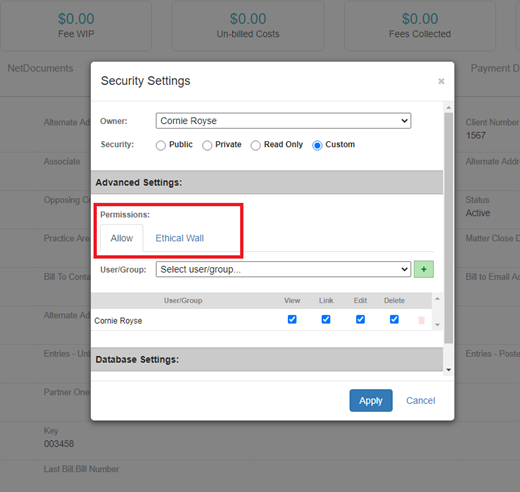The image size is (520, 492).
Task: Close Security Settings dialog with X icon
Action: [441, 81]
